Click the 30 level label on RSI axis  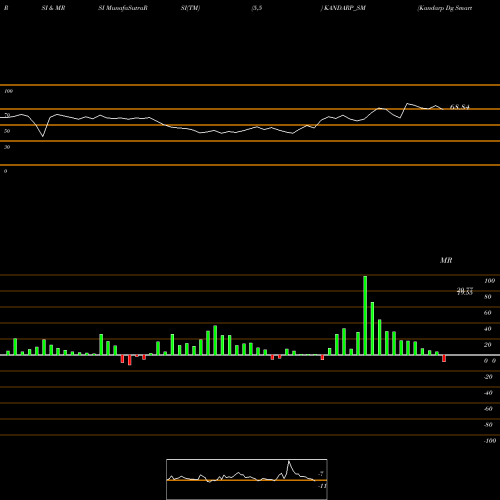tap(7, 147)
